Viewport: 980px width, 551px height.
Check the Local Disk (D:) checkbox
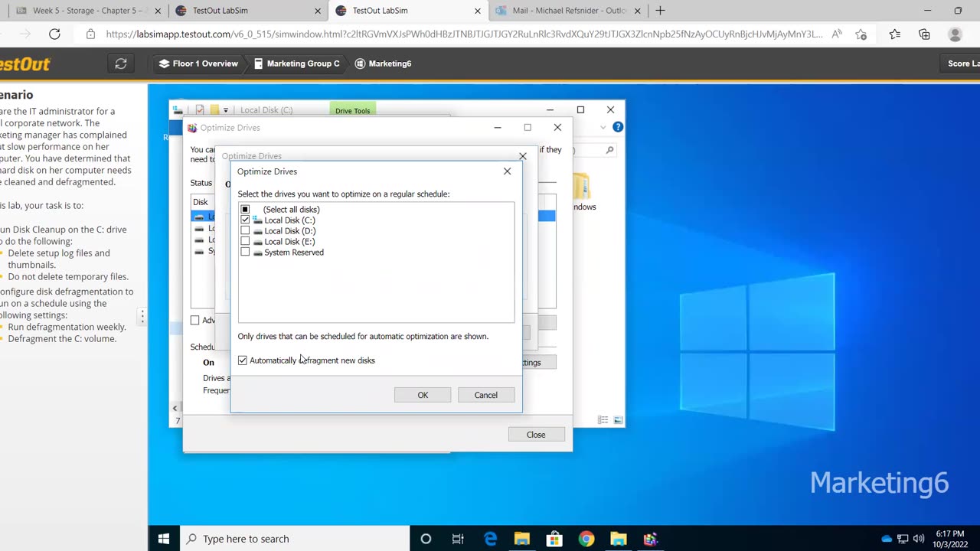click(245, 230)
